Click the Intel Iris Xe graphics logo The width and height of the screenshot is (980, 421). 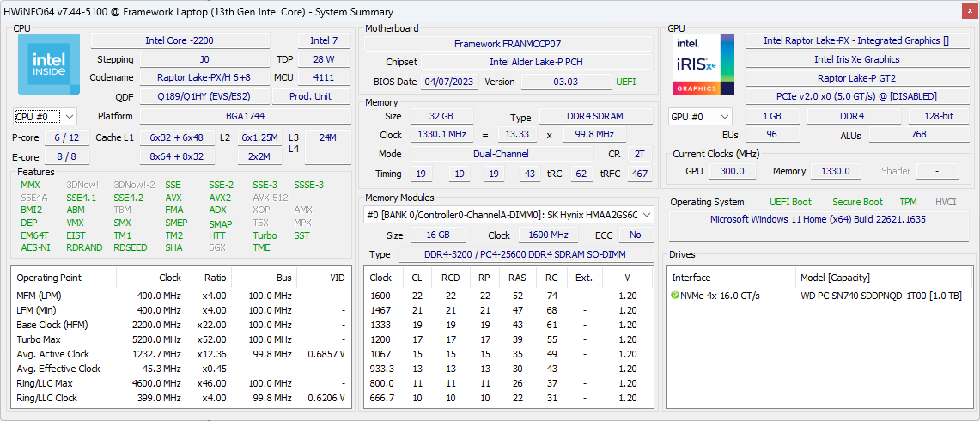[703, 64]
